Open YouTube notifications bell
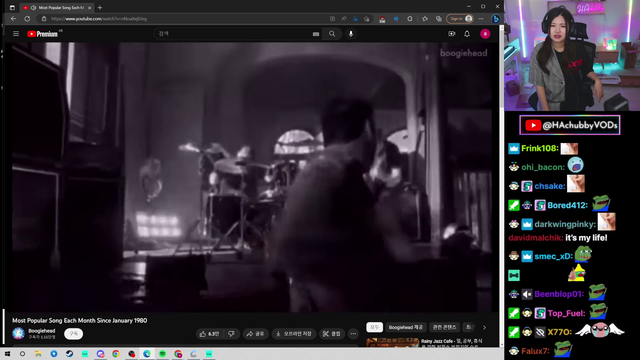The height and width of the screenshot is (360, 640). pos(467,34)
